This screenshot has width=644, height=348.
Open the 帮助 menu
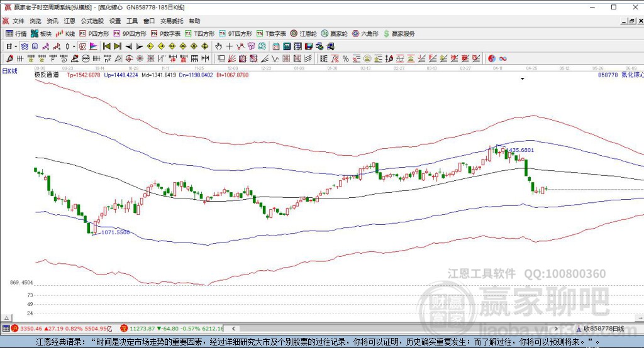tap(195, 21)
